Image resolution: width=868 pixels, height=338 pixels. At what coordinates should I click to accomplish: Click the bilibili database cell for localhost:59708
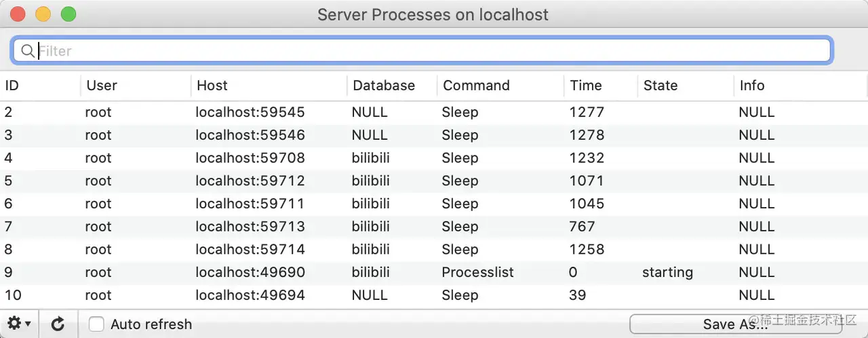371,158
